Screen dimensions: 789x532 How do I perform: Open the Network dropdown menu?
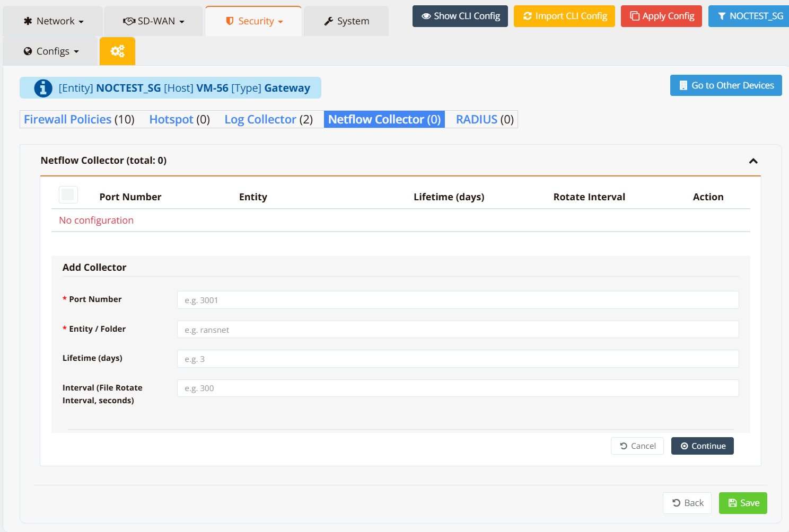point(53,21)
